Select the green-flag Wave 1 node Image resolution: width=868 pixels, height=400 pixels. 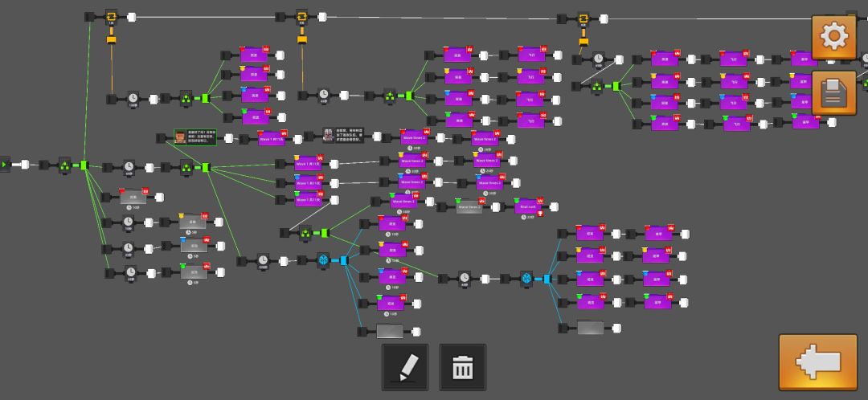coord(309,199)
